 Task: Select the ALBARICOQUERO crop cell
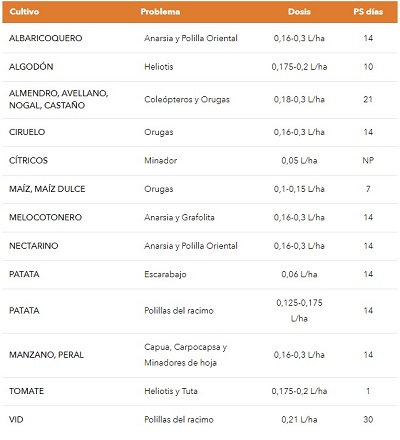(x=45, y=38)
